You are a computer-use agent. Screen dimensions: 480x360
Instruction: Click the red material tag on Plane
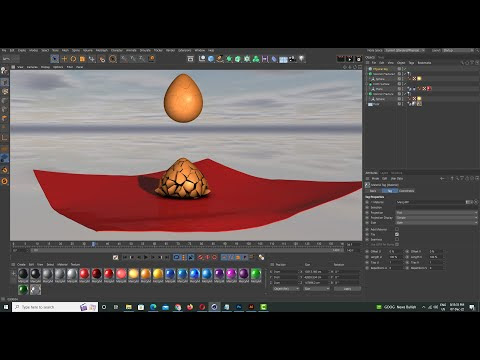(429, 89)
